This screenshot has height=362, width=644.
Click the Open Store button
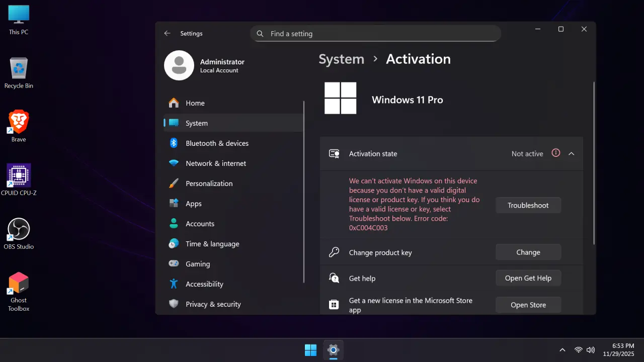pyautogui.click(x=528, y=305)
